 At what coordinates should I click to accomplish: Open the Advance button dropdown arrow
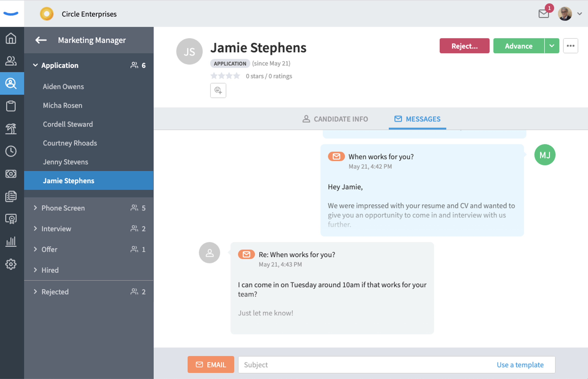(x=552, y=46)
